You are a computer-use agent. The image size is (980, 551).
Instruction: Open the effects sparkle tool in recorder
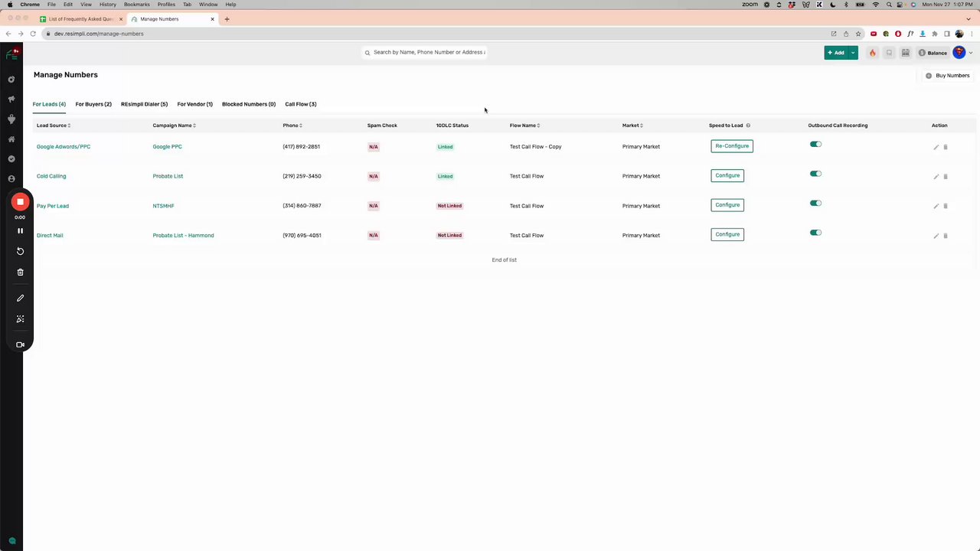tap(20, 319)
